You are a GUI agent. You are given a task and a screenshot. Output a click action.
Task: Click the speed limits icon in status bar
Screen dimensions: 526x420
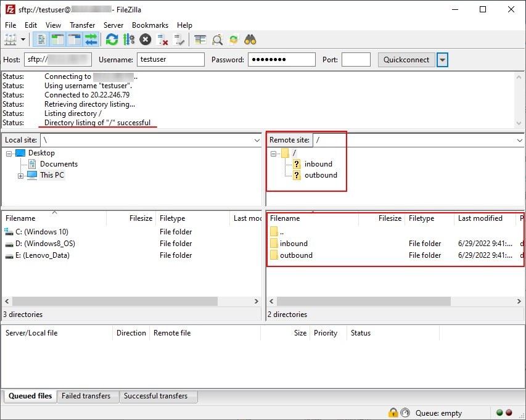(405, 412)
